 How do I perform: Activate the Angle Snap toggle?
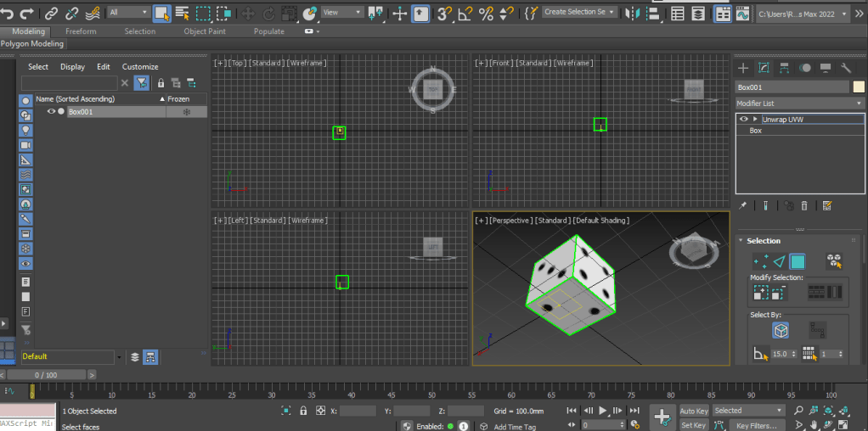tap(465, 13)
